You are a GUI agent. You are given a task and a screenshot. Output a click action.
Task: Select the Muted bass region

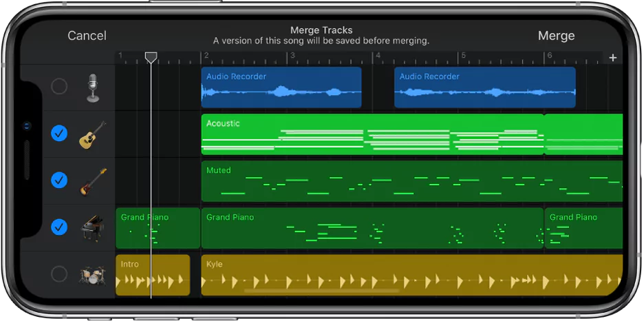[412, 181]
